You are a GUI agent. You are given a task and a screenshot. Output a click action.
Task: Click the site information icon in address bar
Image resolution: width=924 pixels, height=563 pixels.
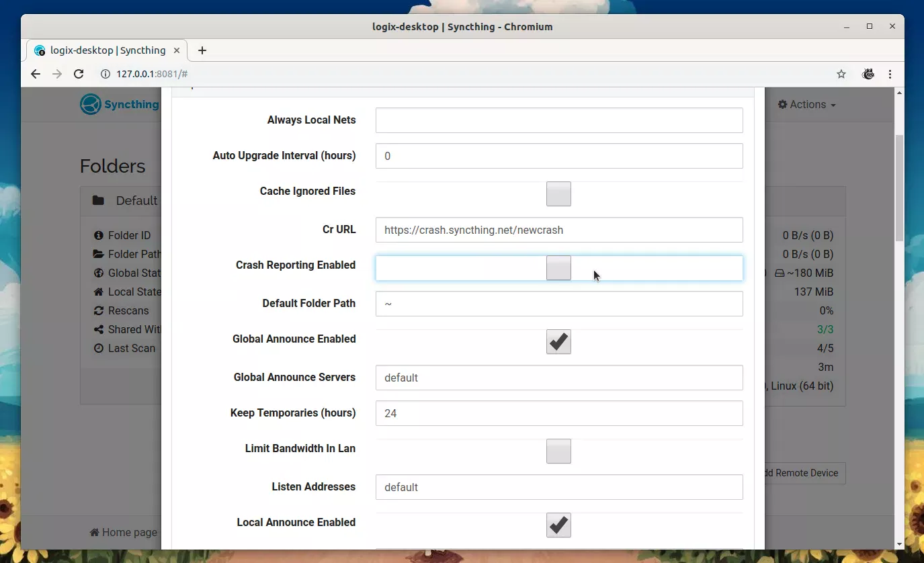[106, 74]
